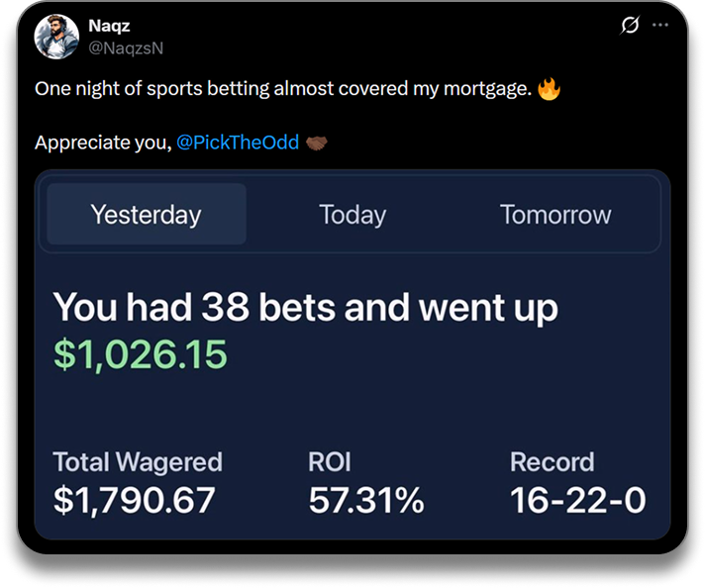705x588 pixels.
Task: Click the ROI label
Action: click(330, 462)
